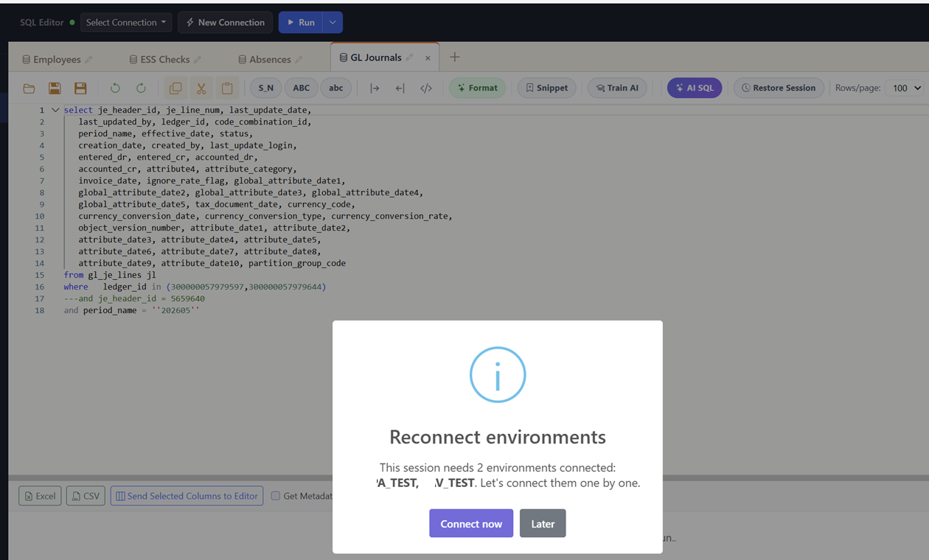Click editor line 16 where clause
The width and height of the screenshot is (929, 560).
click(195, 287)
